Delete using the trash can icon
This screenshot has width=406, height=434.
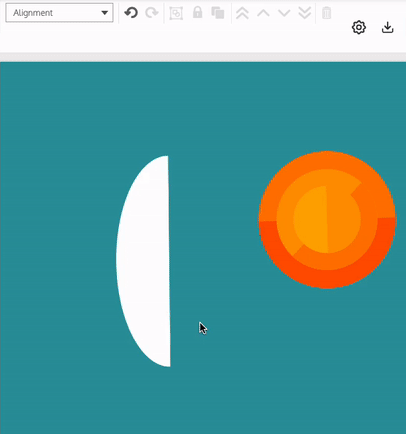coord(326,13)
